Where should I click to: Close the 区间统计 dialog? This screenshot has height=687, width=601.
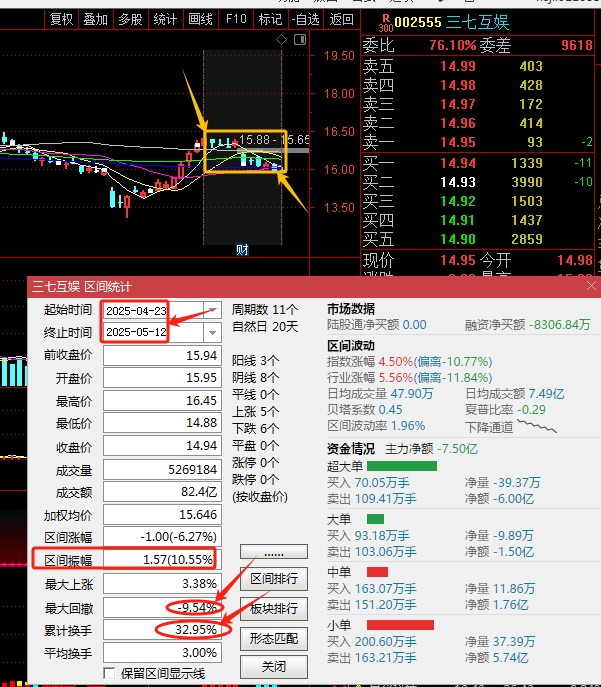click(591, 286)
